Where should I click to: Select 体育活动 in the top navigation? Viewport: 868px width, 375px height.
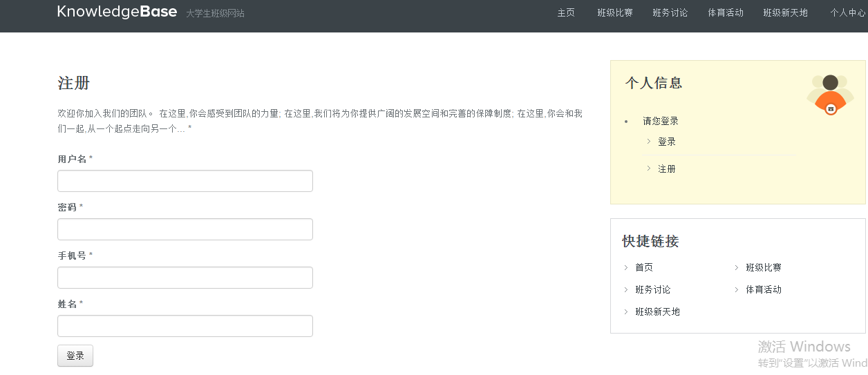[x=725, y=12]
